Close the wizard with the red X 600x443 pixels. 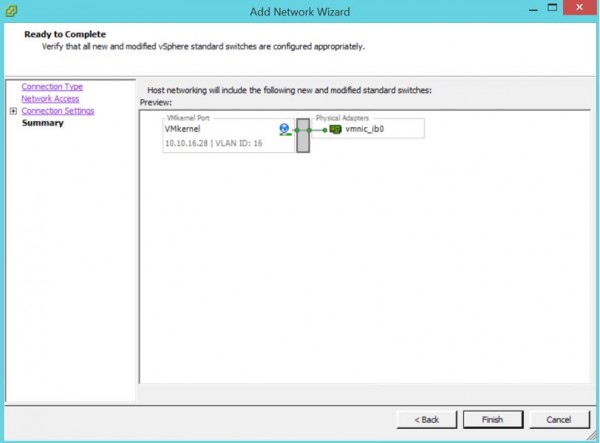point(579,7)
